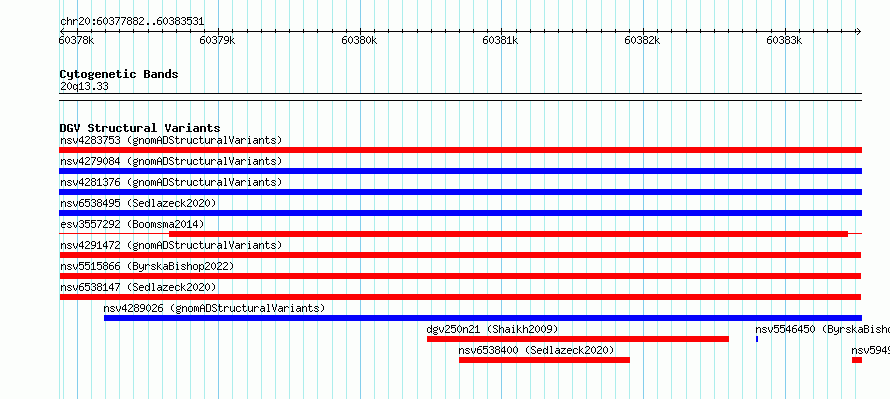Click the 60380k ruler tick label
Viewport: 890px width, 399px height.
pos(359,40)
